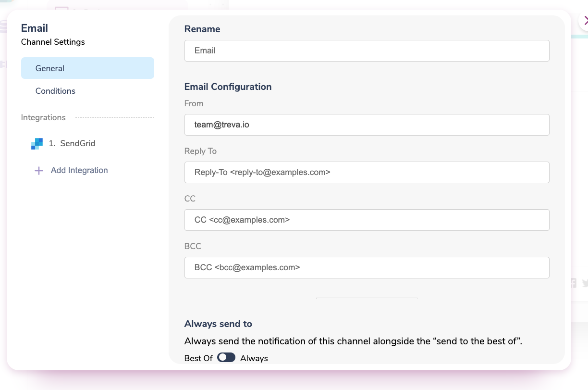The image size is (588, 390).
Task: Click the Best Of label
Action: pos(198,358)
